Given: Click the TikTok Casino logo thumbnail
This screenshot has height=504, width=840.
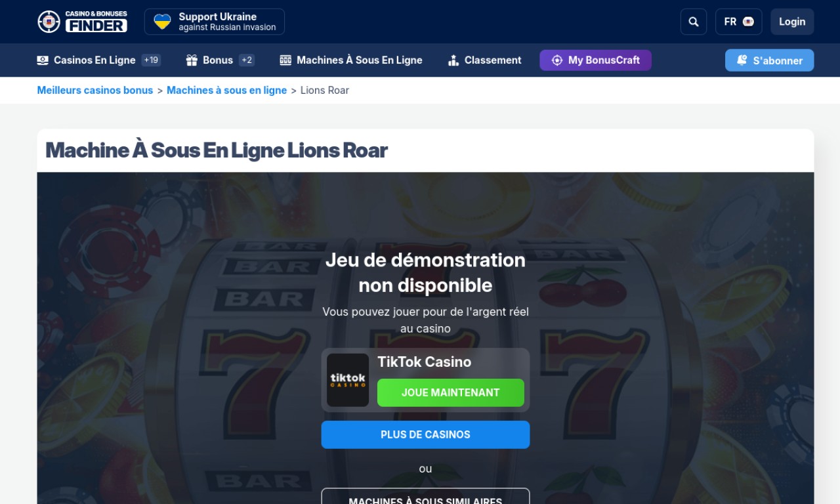Looking at the screenshot, I should click(348, 380).
